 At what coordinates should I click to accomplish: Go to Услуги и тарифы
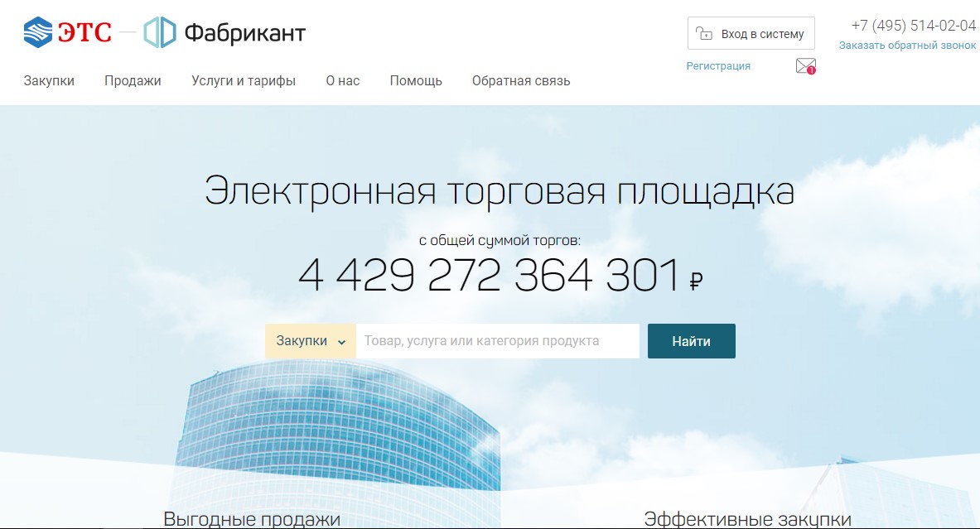pos(243,80)
